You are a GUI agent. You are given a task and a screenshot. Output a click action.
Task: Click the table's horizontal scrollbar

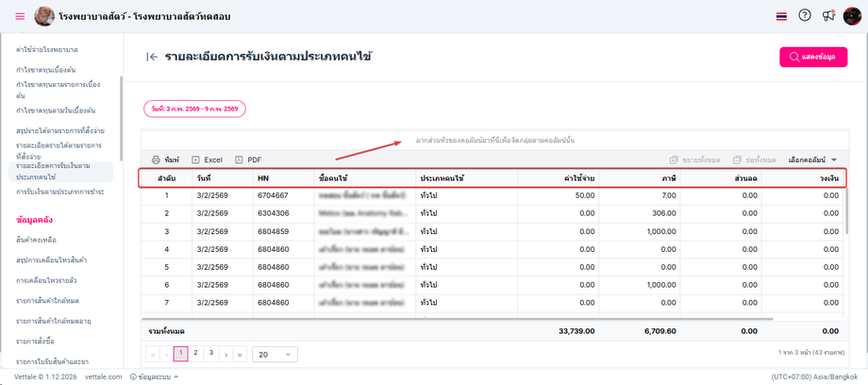tap(457, 319)
